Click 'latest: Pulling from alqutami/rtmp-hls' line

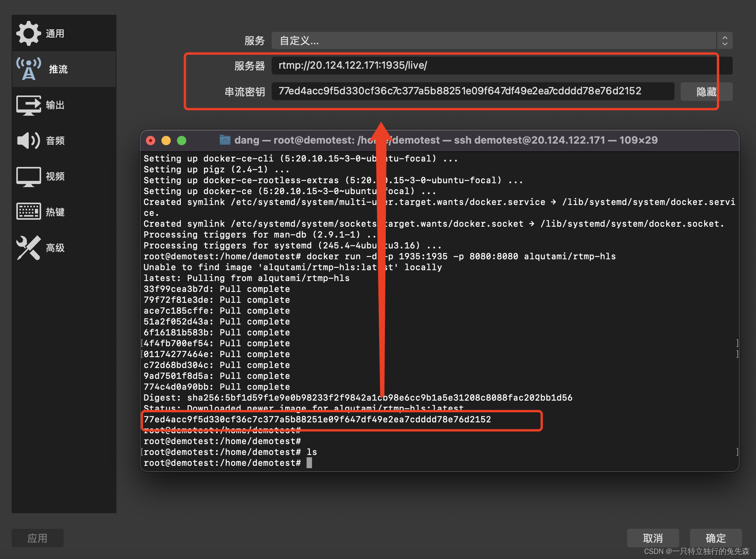[246, 278]
